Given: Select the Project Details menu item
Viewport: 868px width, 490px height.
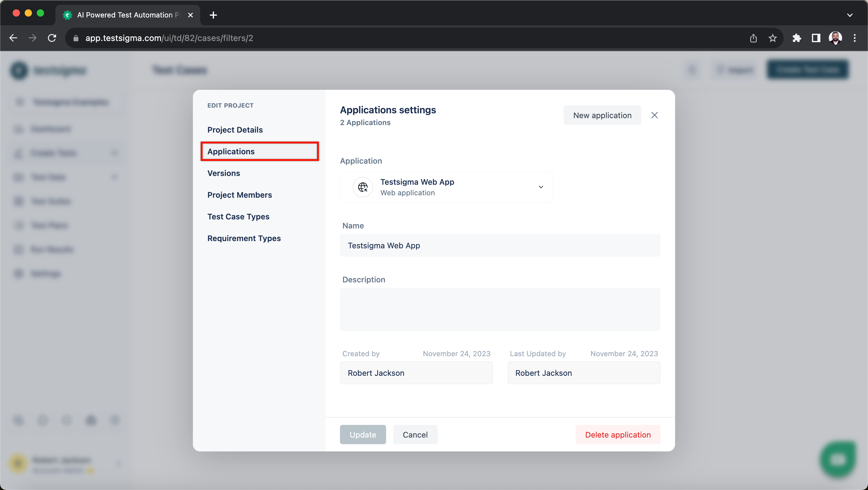Looking at the screenshot, I should point(235,129).
